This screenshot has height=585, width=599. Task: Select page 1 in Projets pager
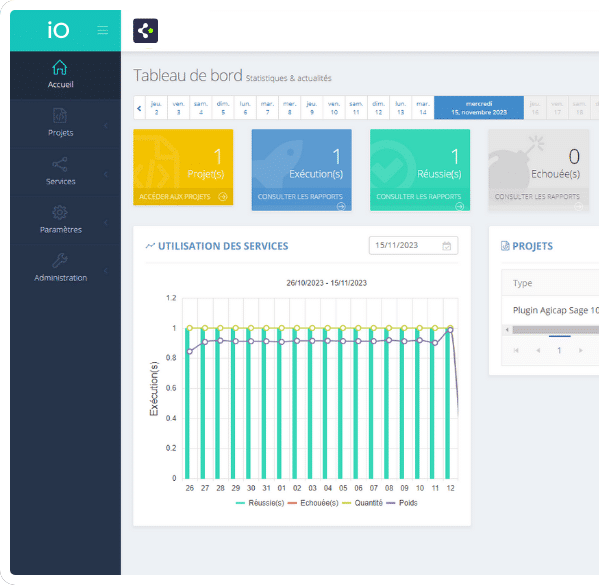click(559, 350)
